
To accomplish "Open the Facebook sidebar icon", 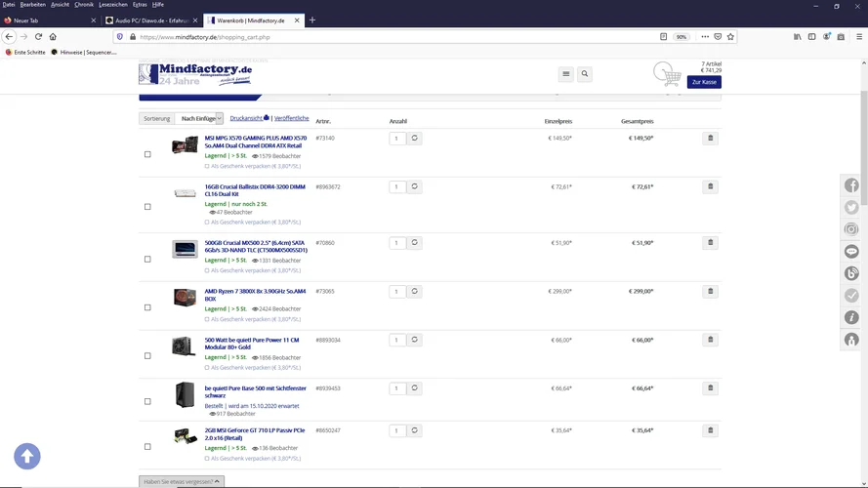I will click(851, 185).
